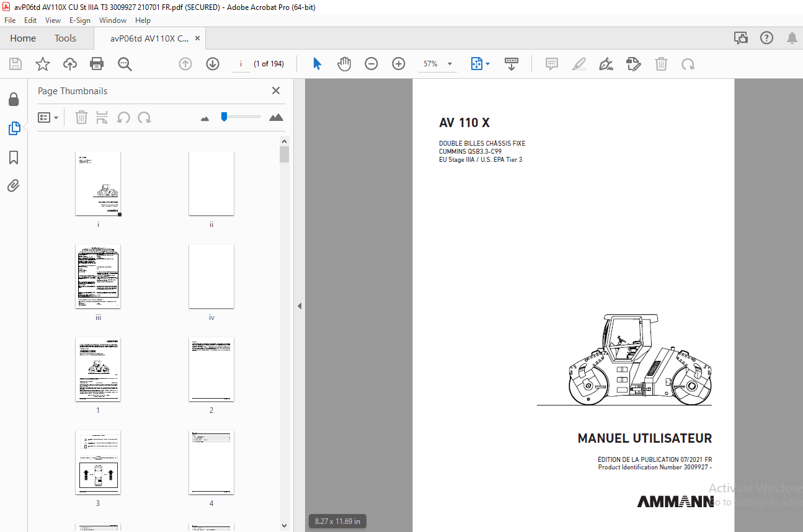Zoom in with plus icon
The image size is (803, 532).
[399, 64]
